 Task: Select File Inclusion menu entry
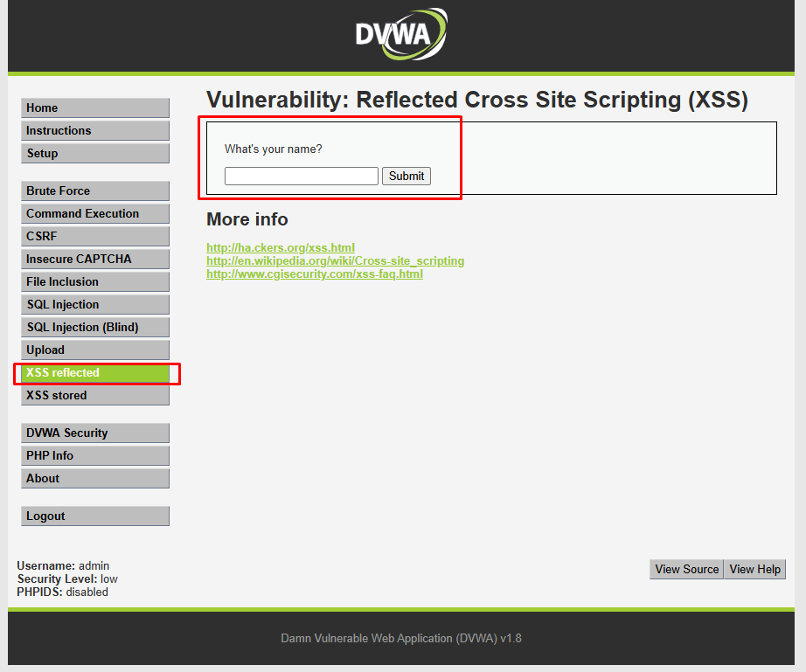tap(95, 281)
